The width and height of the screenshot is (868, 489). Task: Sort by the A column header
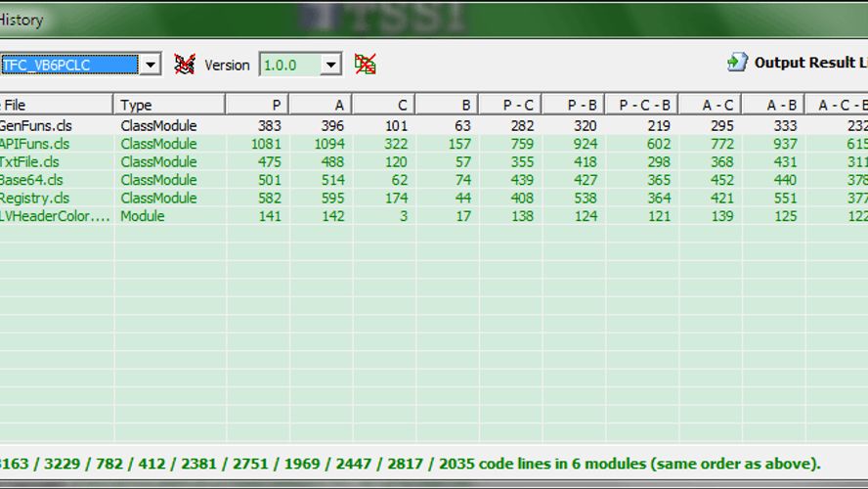click(x=320, y=105)
